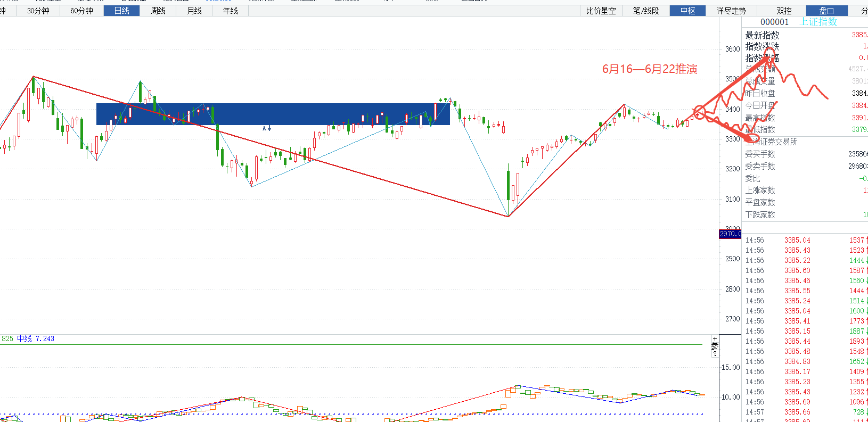Click the question mark help icon

click(715, 354)
